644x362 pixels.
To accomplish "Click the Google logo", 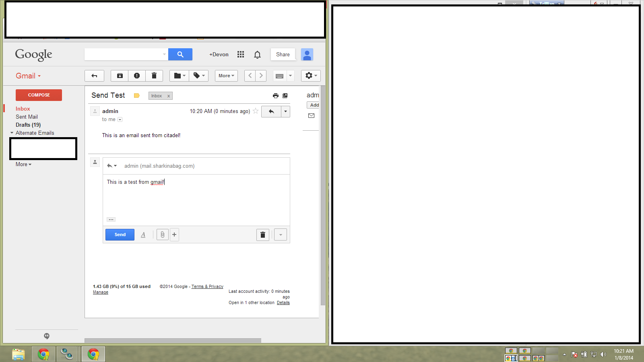I will tap(33, 55).
